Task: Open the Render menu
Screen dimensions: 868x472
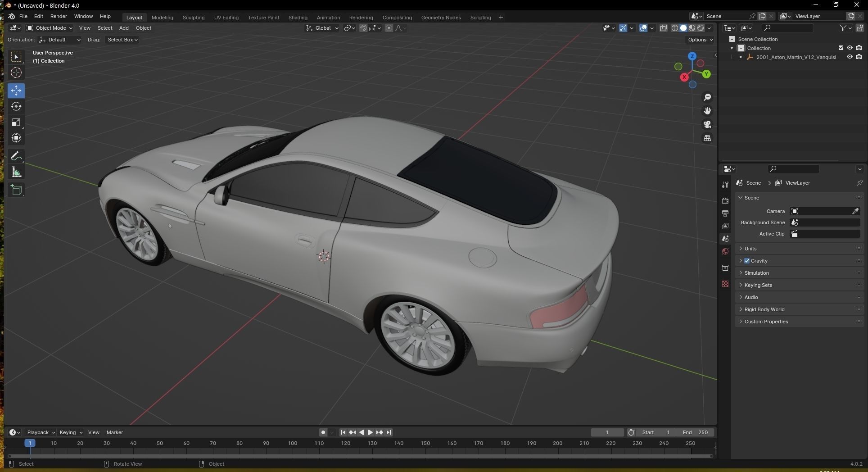Action: point(59,16)
